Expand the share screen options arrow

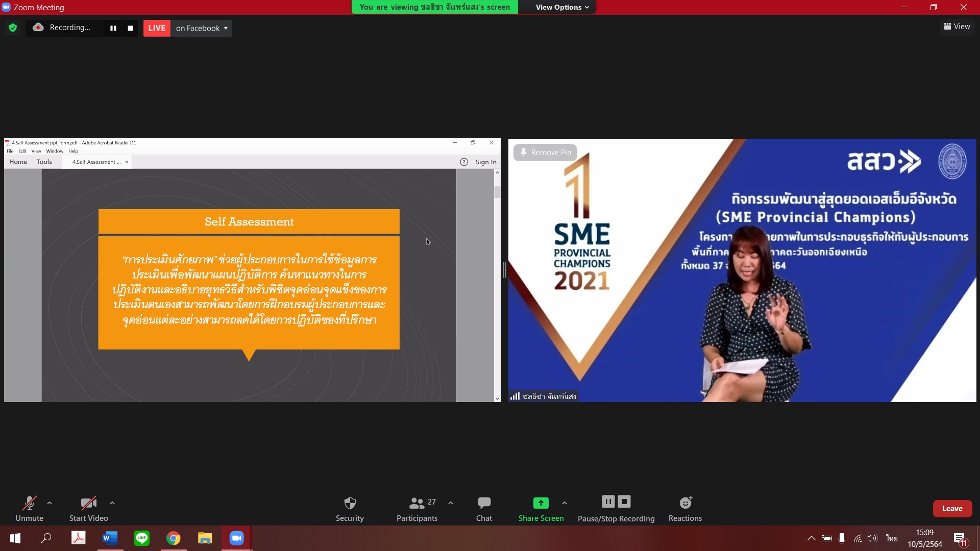coord(564,503)
